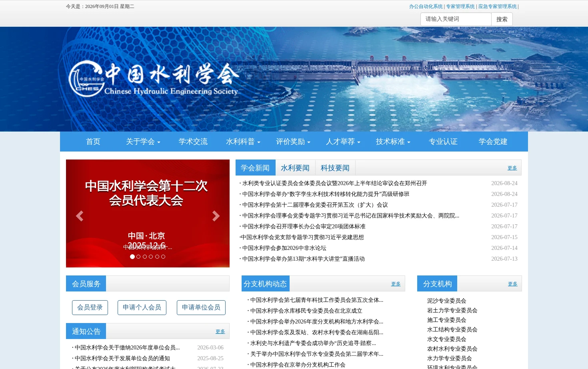The width and height of the screenshot is (588, 369).
Task: Click the 搜索 search button
Action: [x=502, y=19]
